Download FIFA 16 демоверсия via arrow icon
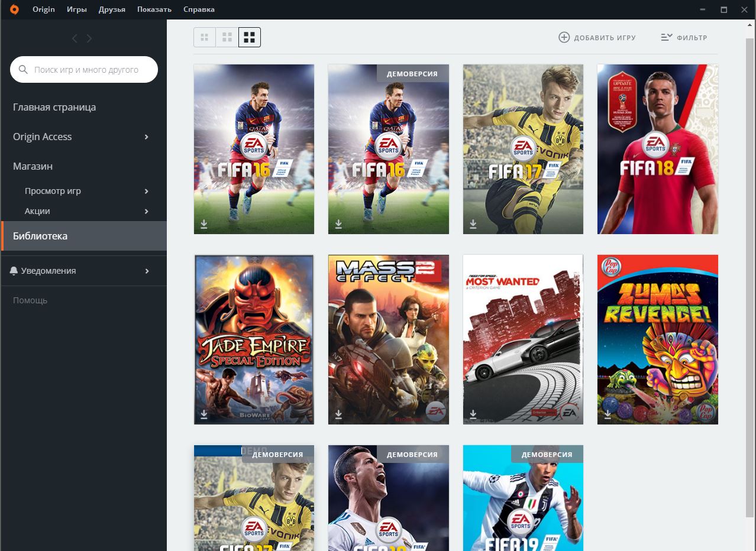Screen dimensions: 756x551 pos(338,224)
